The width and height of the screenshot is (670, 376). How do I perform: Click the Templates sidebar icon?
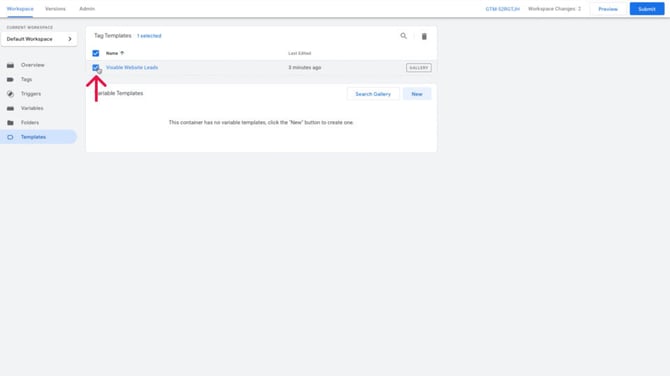pyautogui.click(x=10, y=137)
